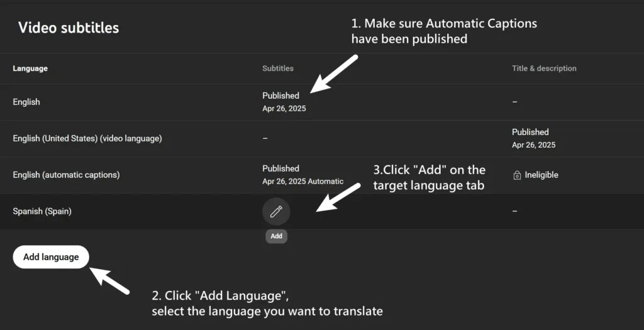The height and width of the screenshot is (330, 644).
Task: Select the Spanish (Spain) language row
Action: [x=42, y=211]
